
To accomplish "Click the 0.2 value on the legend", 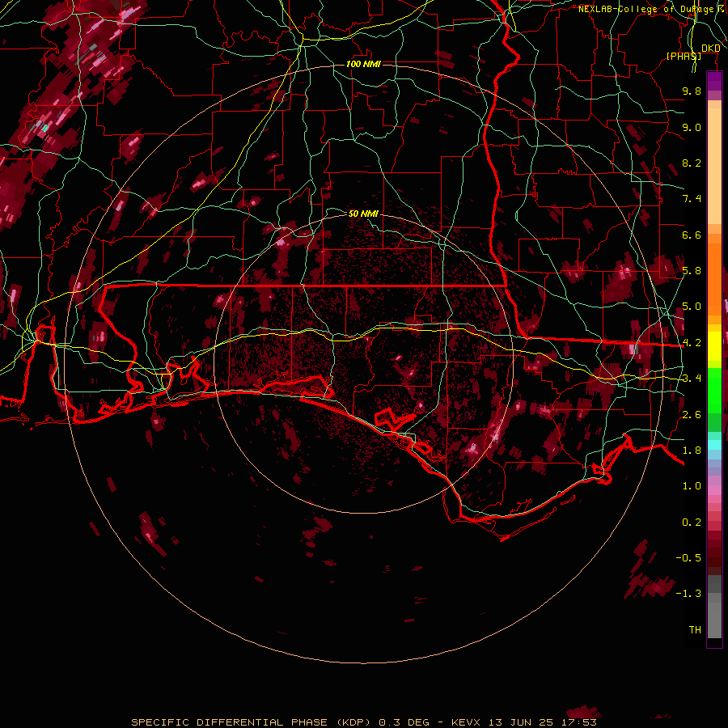I will click(x=692, y=523).
